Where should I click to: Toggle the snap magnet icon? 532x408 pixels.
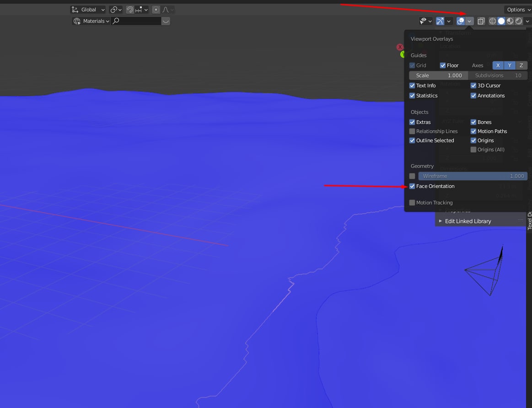click(x=129, y=10)
